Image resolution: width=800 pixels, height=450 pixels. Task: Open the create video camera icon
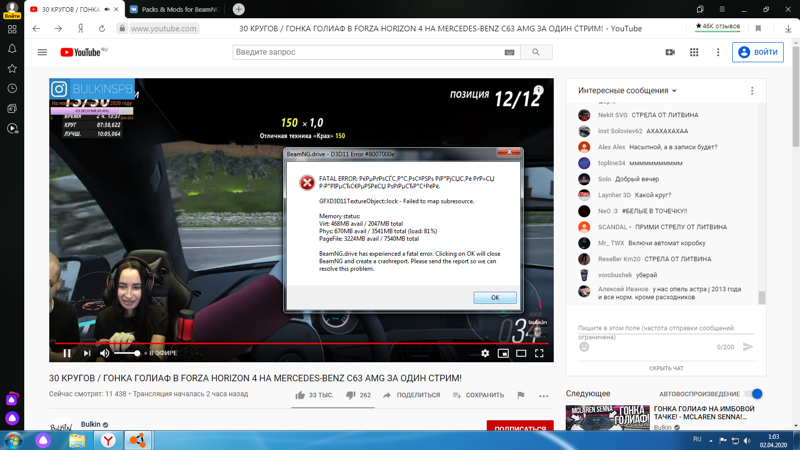pyautogui.click(x=670, y=52)
